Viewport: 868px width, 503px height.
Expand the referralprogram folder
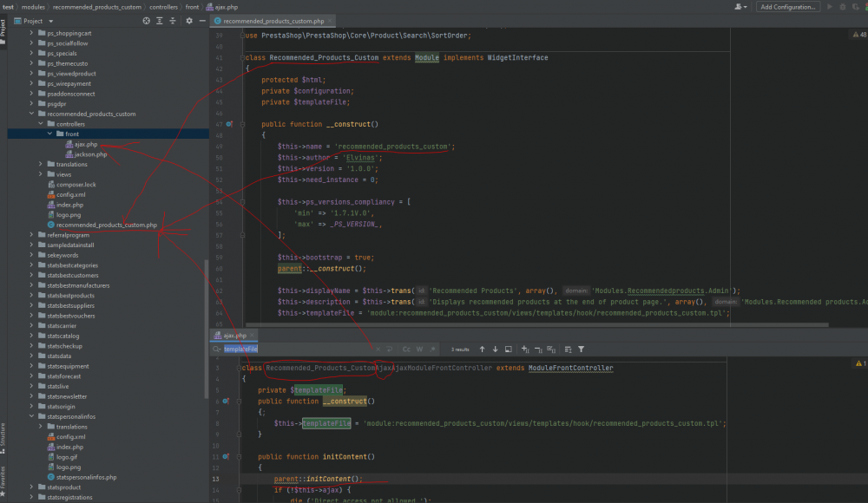pos(32,235)
